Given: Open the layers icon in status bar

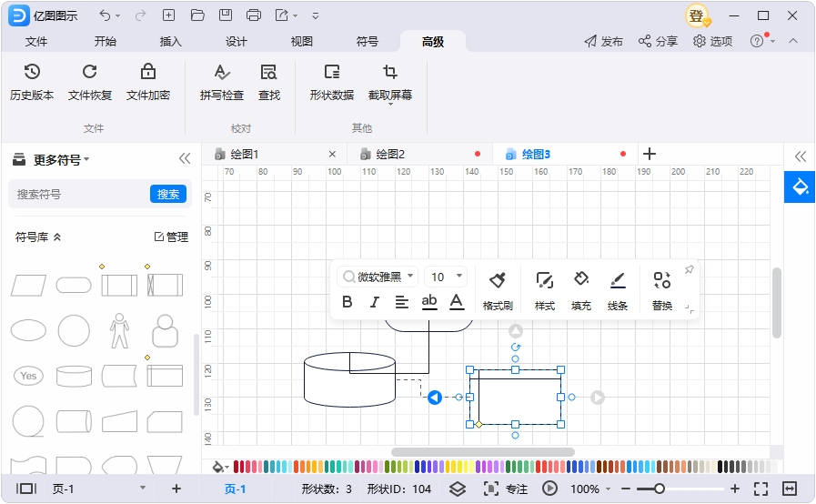Looking at the screenshot, I should click(458, 489).
